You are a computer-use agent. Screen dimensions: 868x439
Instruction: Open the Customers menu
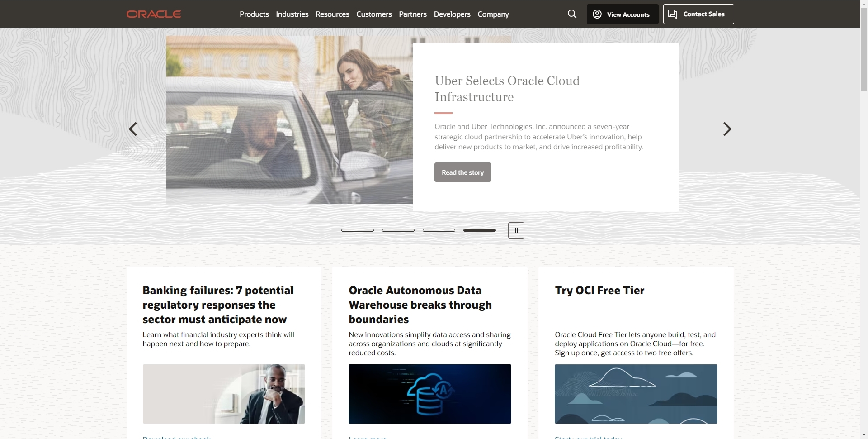(374, 14)
